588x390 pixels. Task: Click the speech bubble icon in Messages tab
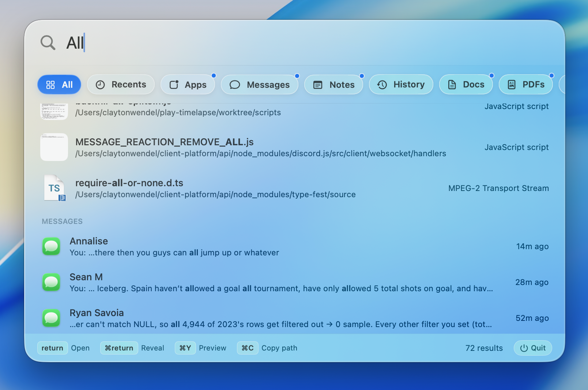click(235, 85)
